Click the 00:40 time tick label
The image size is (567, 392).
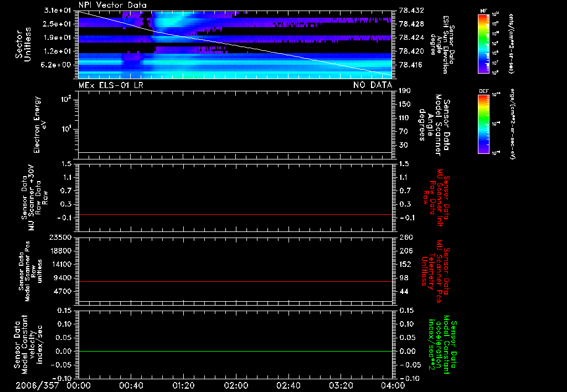(131, 385)
